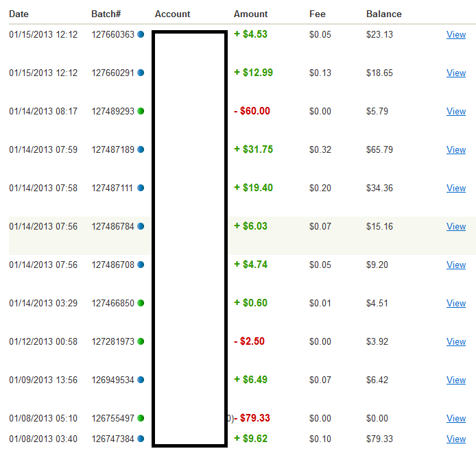Click green status dot beside batch 127466850
476x451 pixels.
tap(141, 303)
